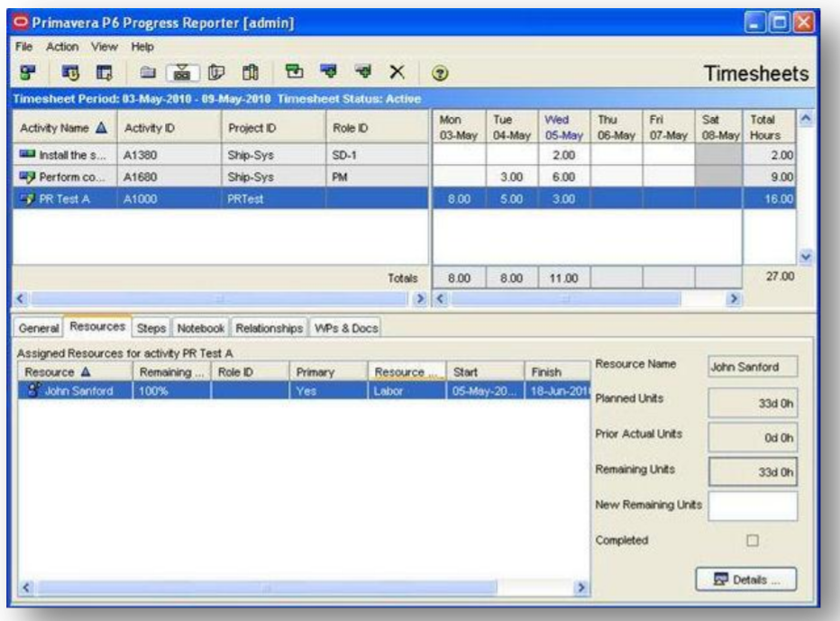Click right arrow of hours grid horizontal scrollbar
840x621 pixels.
[x=734, y=298]
